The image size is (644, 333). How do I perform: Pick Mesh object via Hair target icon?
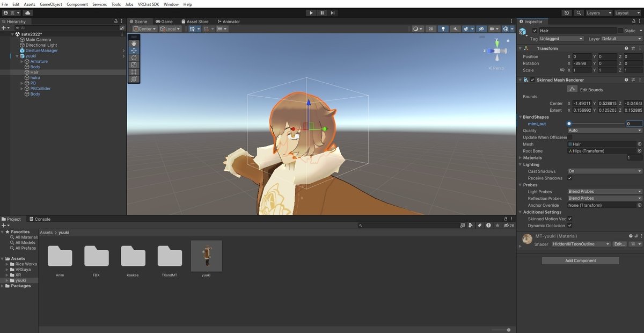(639, 144)
